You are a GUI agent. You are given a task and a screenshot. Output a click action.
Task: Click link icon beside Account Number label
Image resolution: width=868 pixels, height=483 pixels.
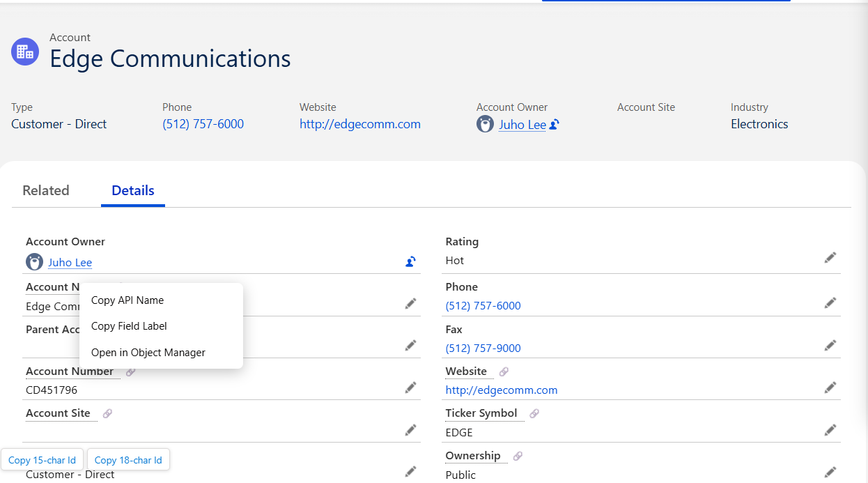[130, 371]
